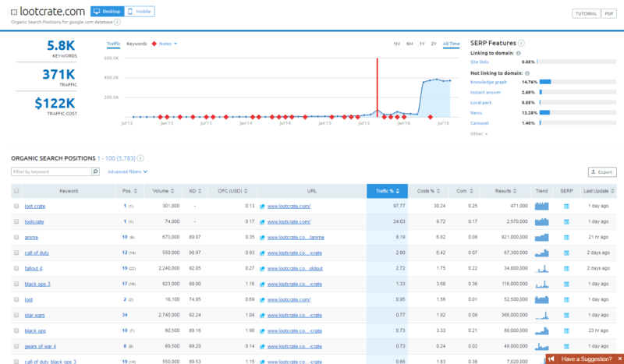Viewport: 624px width, 364px height.
Task: Click info icon next to Linking to domain
Action: click(x=519, y=53)
